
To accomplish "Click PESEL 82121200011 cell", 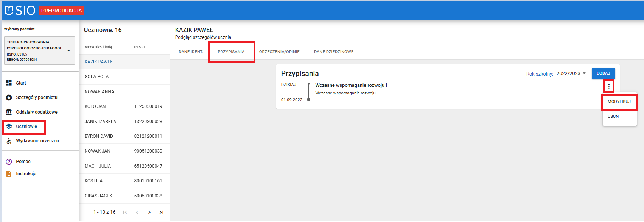I will pos(148,136).
